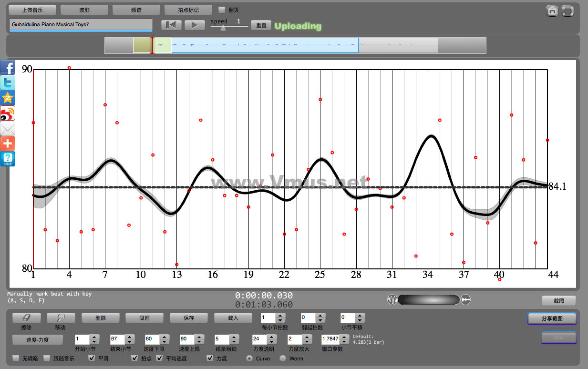Click the email envelope share icon

[8, 128]
